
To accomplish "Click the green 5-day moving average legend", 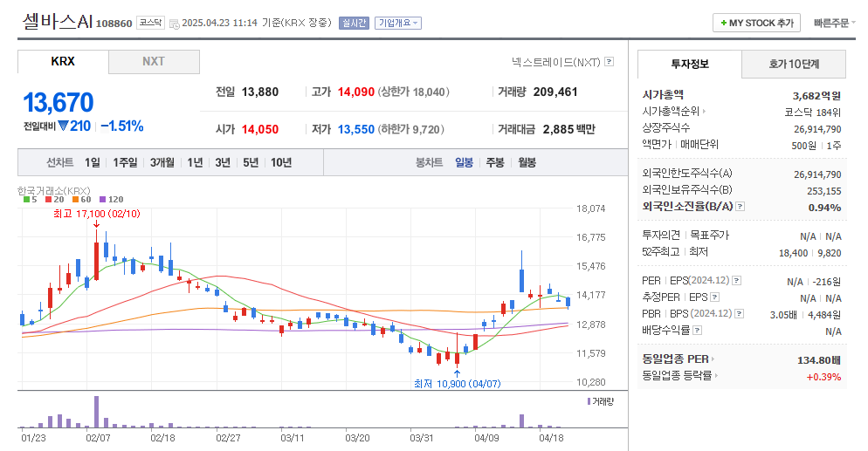I will tap(31, 200).
